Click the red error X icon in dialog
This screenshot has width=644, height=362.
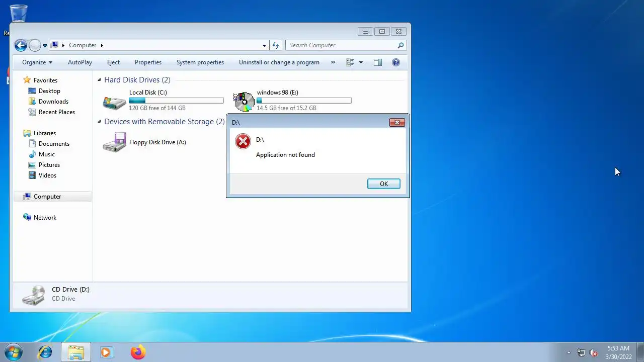[243, 141]
